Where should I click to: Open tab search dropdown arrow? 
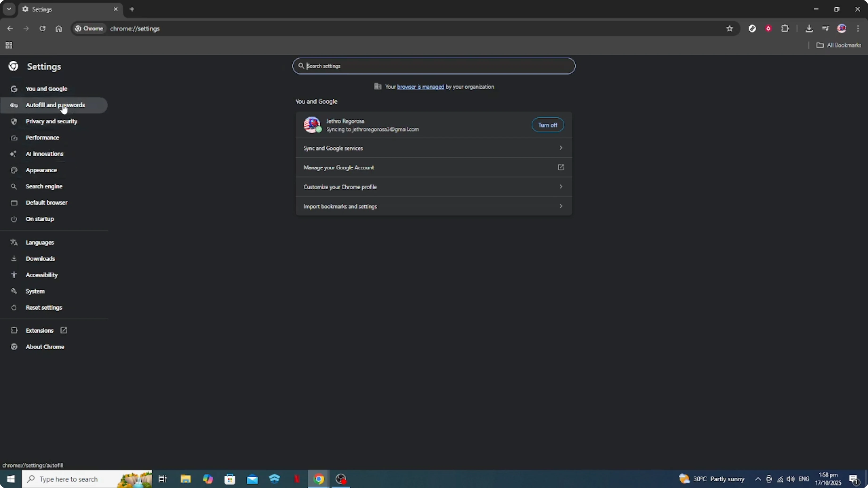[x=9, y=9]
